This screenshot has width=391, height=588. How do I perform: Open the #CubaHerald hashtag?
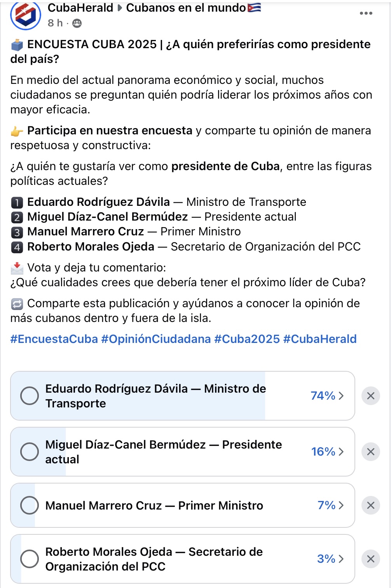[320, 339]
